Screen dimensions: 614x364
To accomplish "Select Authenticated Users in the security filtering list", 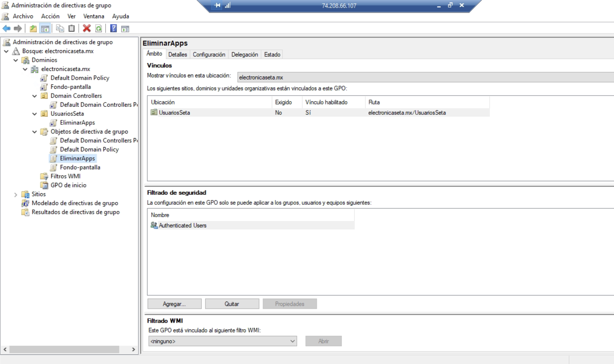I will [183, 225].
